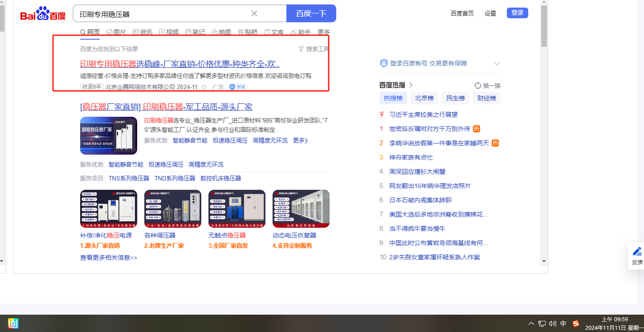
Task: Click the Sogou input method tray icon
Action: (x=576, y=324)
